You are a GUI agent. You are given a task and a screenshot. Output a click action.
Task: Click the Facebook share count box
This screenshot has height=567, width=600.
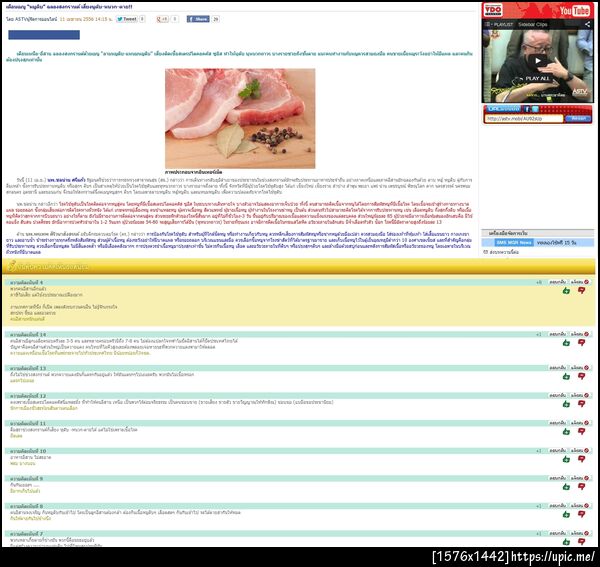215,19
